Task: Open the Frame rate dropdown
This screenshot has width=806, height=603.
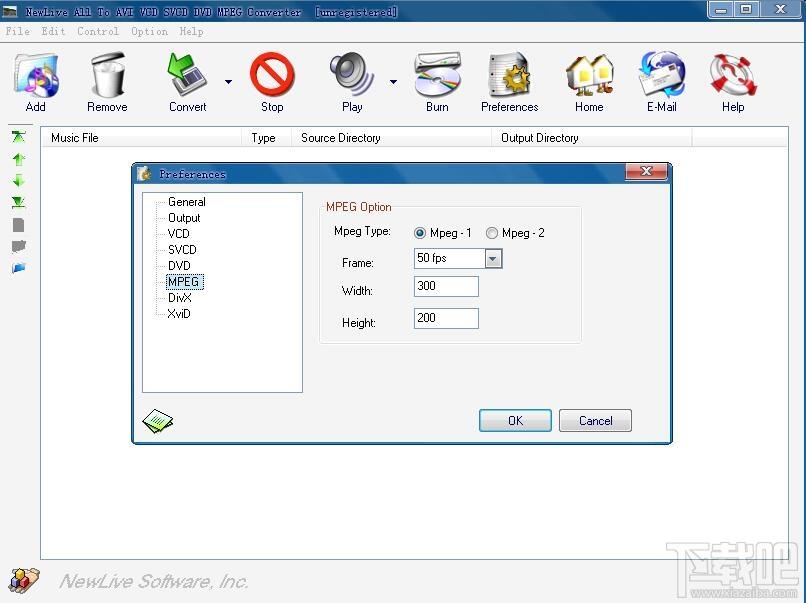Action: point(493,259)
